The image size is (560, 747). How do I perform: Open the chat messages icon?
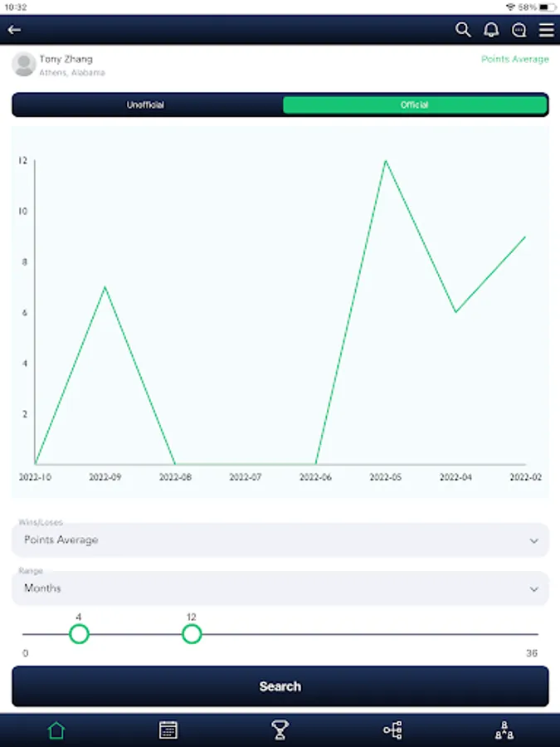(519, 30)
